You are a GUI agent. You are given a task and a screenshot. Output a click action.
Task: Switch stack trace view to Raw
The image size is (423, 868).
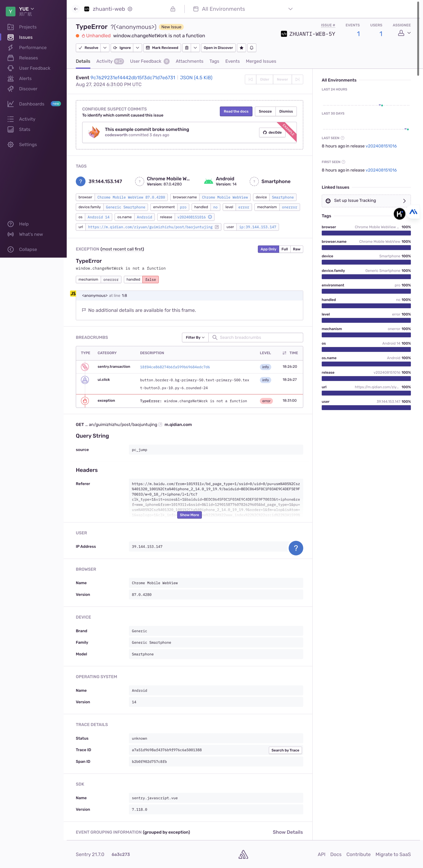[297, 249]
